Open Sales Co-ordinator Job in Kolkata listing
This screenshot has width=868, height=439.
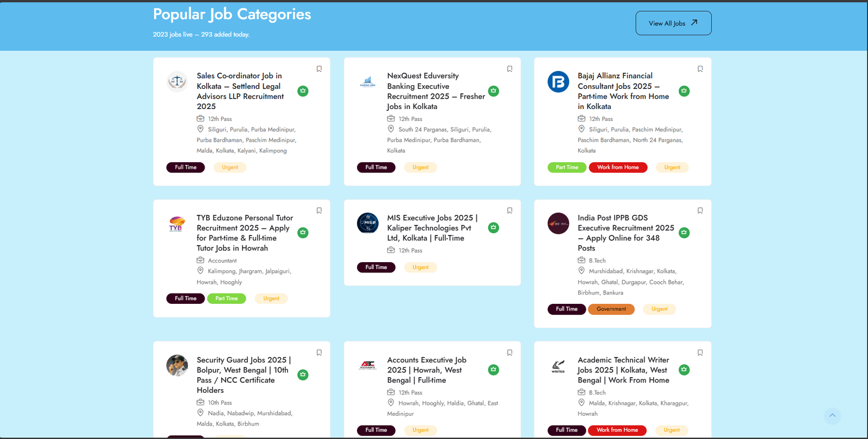(240, 91)
